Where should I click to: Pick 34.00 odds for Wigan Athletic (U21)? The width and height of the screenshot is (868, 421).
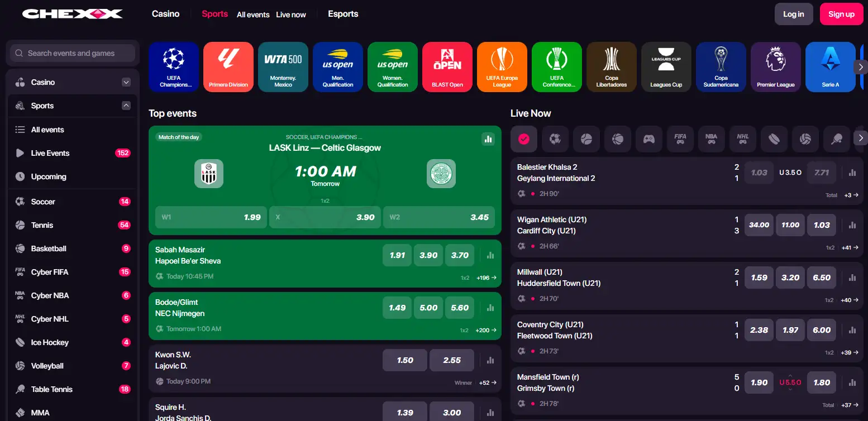(759, 225)
